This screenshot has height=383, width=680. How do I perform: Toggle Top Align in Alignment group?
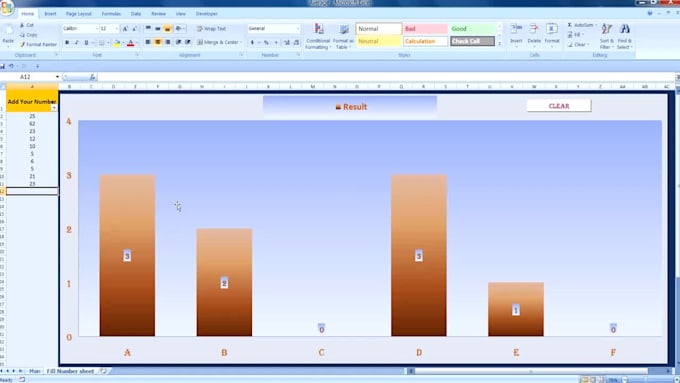pos(148,29)
